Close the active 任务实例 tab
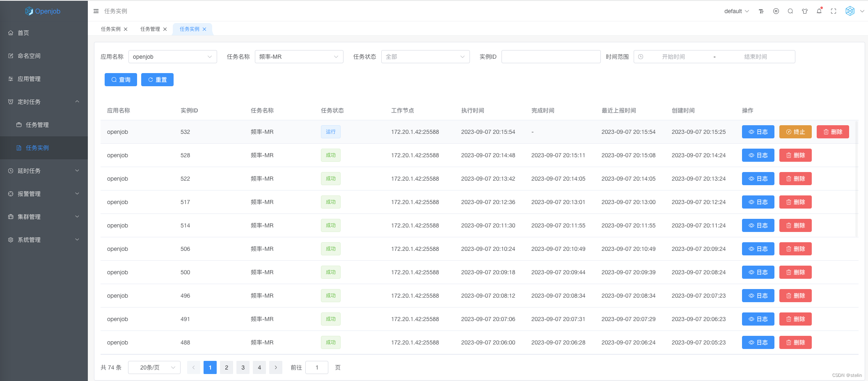The image size is (868, 381). tap(204, 29)
